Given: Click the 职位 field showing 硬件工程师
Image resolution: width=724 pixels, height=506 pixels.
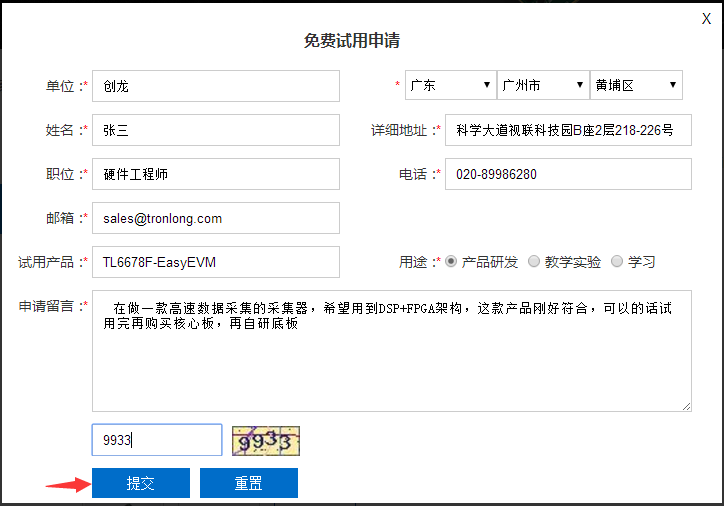Looking at the screenshot, I should click(216, 174).
